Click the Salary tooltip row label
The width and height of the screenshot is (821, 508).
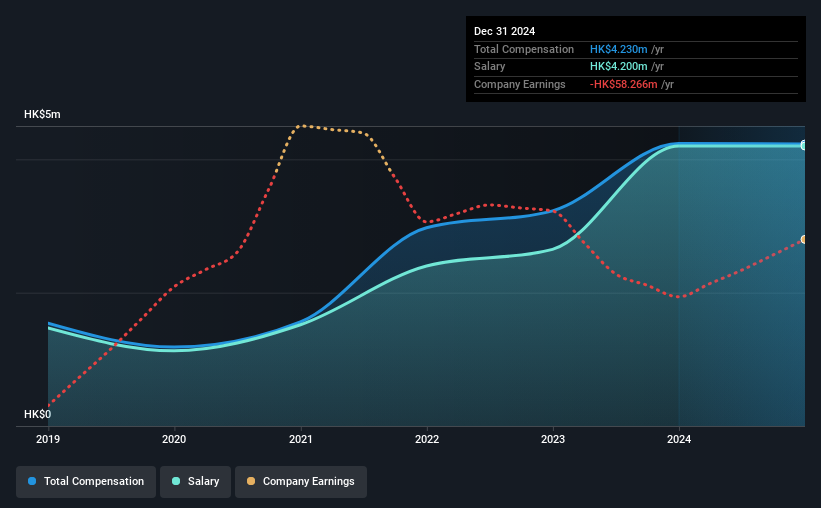tap(490, 67)
